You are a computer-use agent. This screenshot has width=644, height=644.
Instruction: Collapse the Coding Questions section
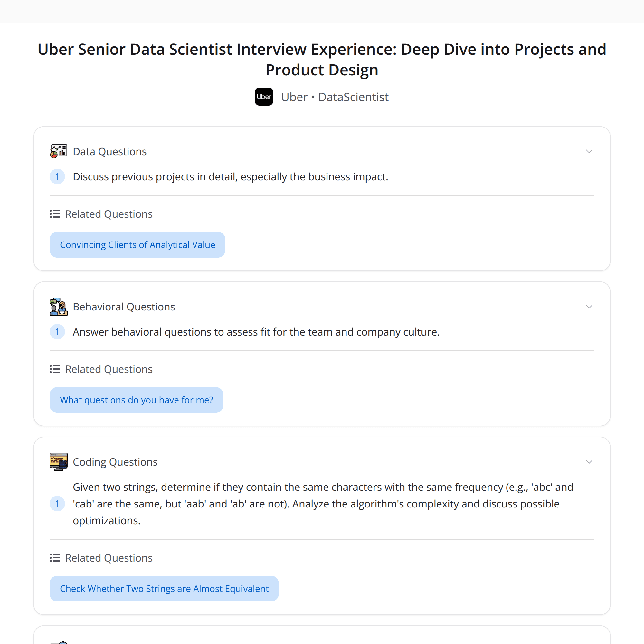(x=589, y=462)
